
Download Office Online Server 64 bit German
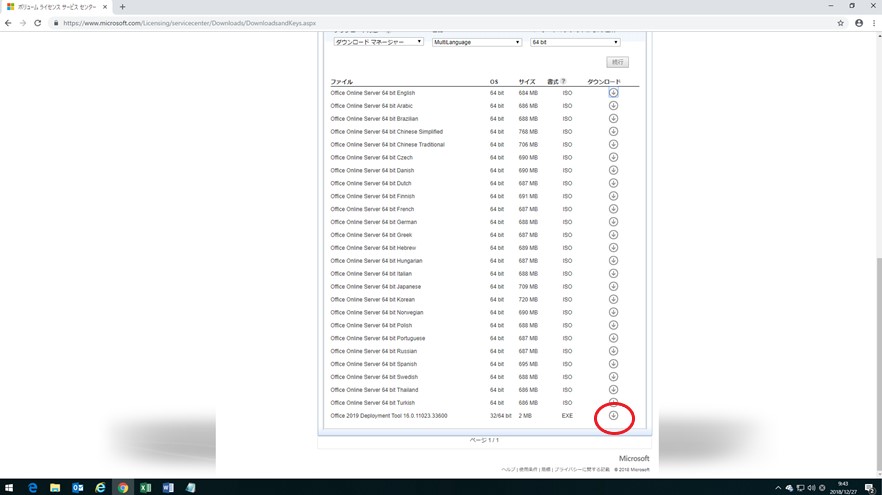[613, 222]
